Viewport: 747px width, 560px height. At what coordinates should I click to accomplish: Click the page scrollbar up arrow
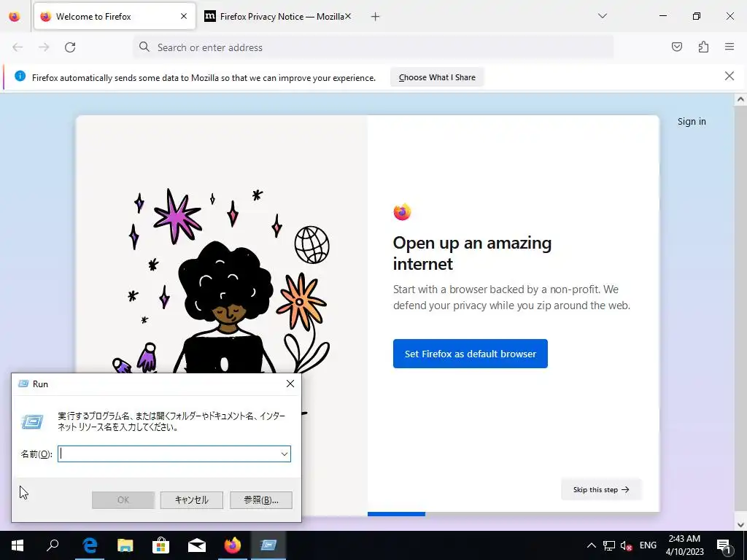(740, 100)
